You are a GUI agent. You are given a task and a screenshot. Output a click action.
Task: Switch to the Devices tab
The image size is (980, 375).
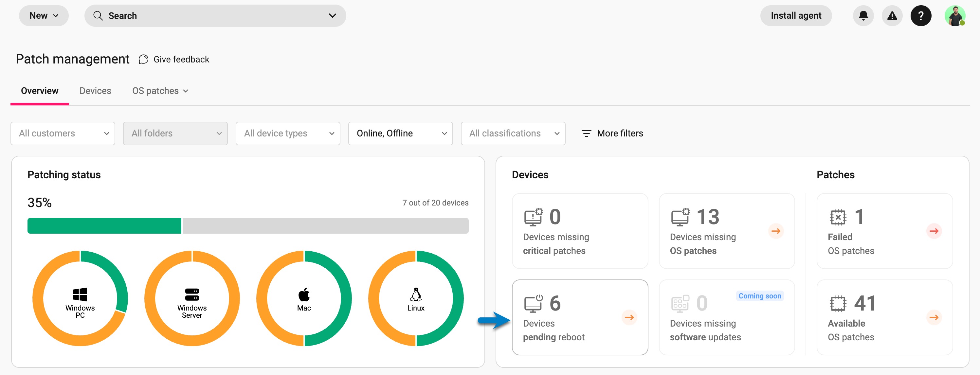95,91
